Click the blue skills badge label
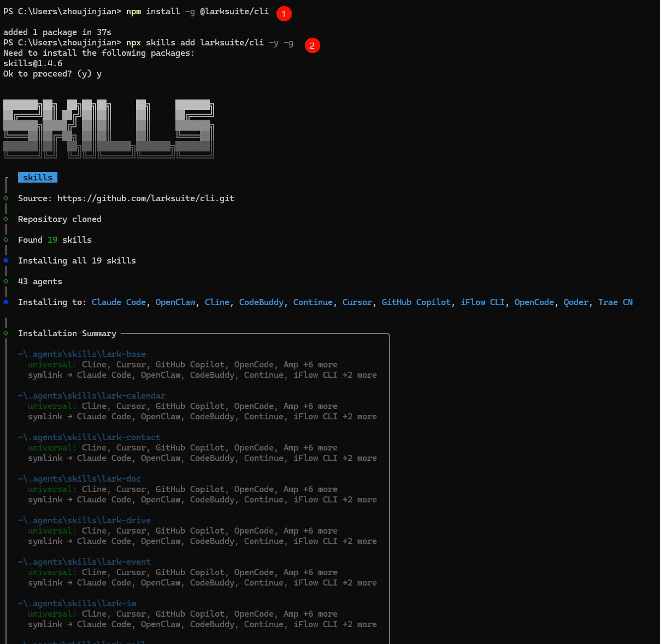 tap(38, 177)
